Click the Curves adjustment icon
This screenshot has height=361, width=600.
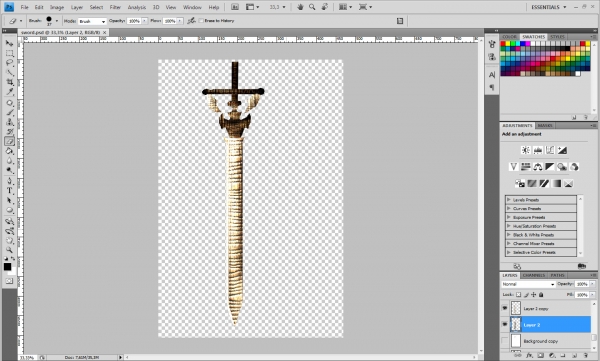pyautogui.click(x=550, y=150)
